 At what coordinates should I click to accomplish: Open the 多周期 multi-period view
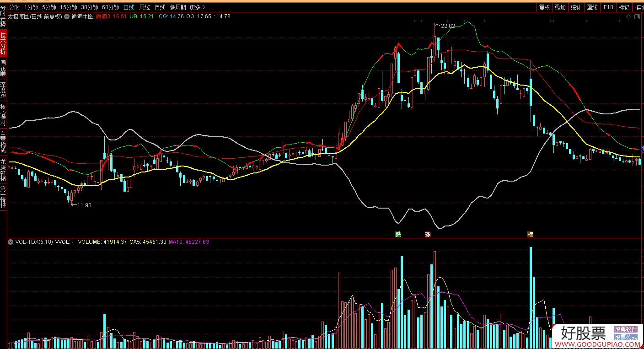(x=177, y=7)
